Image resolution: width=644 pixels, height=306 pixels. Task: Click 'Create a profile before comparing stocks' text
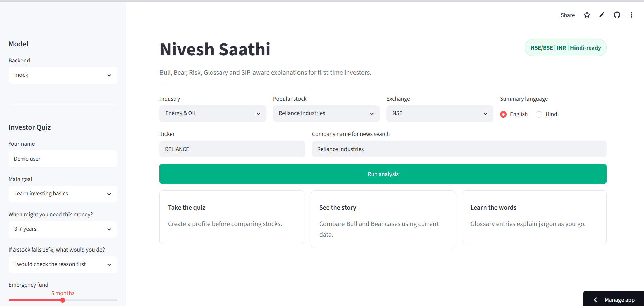click(225, 224)
